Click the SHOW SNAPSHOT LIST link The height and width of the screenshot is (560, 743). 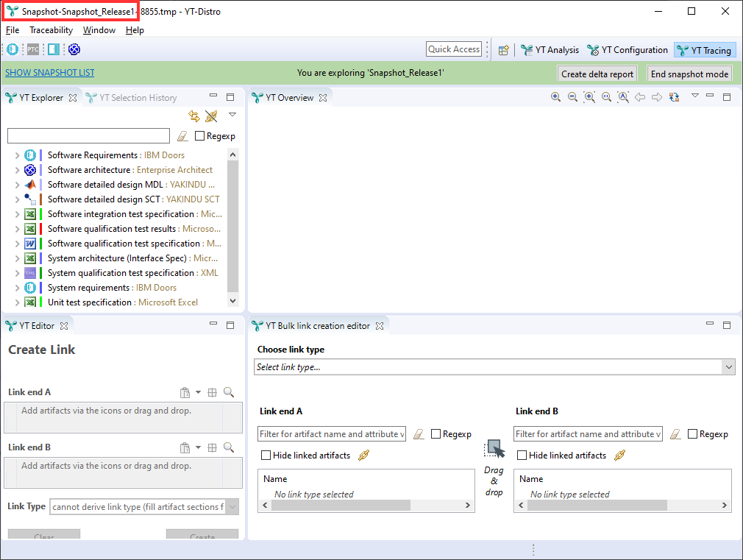coord(50,73)
